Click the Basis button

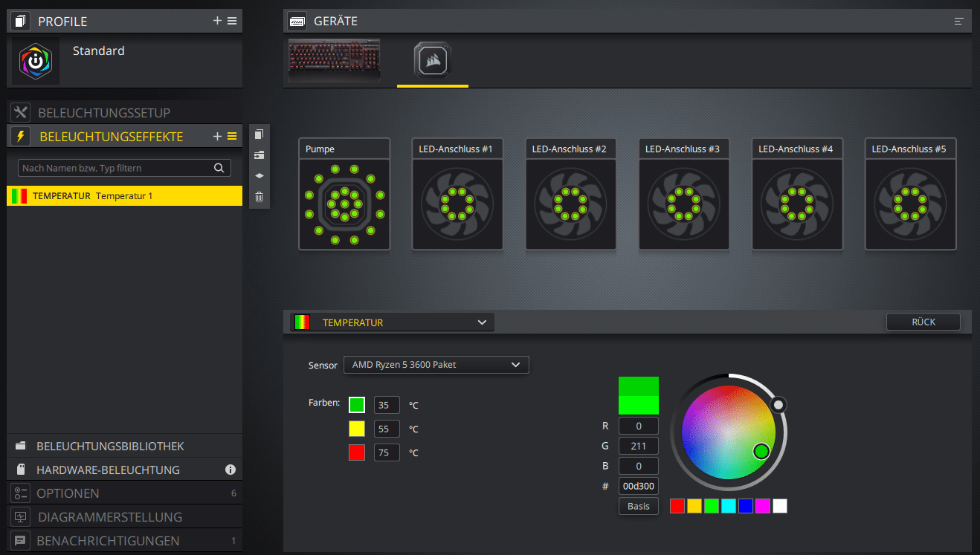click(x=638, y=506)
